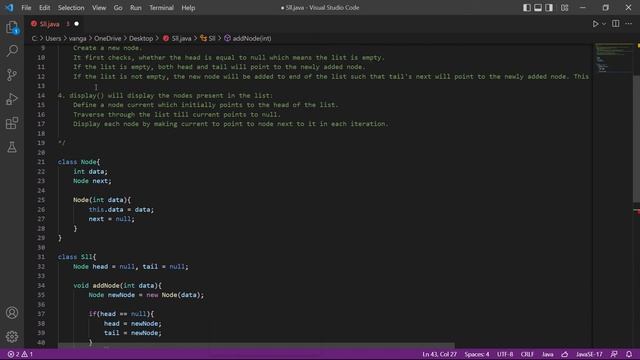Click 'this.data = data;' line
Screen dimensions: 640x360
pyautogui.click(x=121, y=209)
